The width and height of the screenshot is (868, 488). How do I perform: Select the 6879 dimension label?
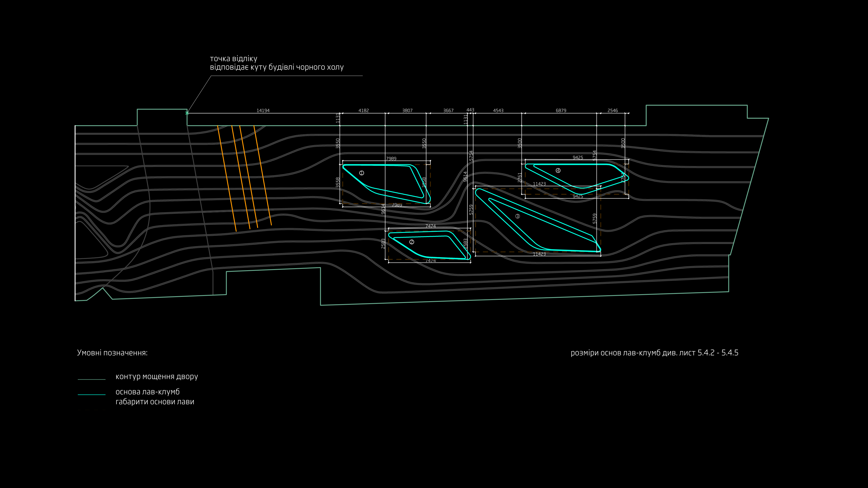pyautogui.click(x=561, y=110)
